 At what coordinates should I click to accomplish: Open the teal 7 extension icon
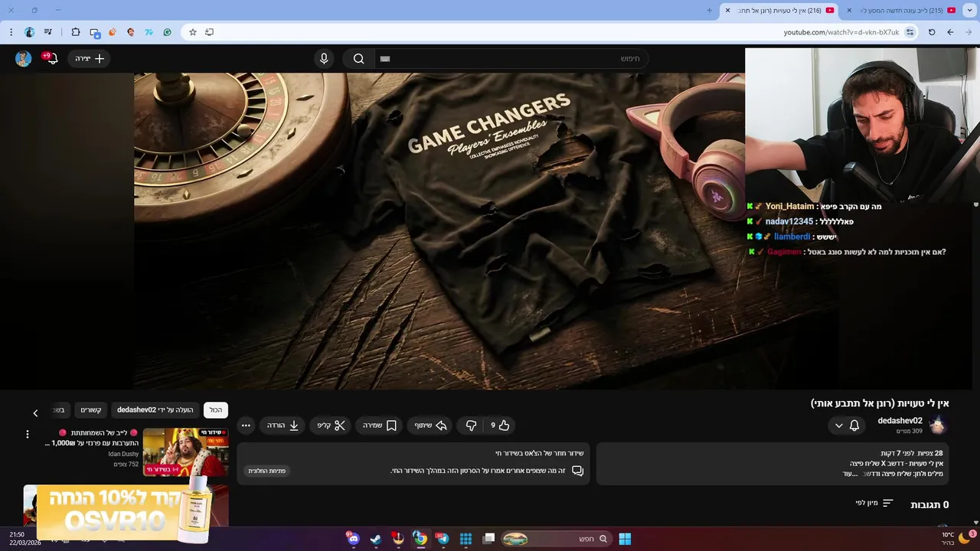[x=149, y=32]
